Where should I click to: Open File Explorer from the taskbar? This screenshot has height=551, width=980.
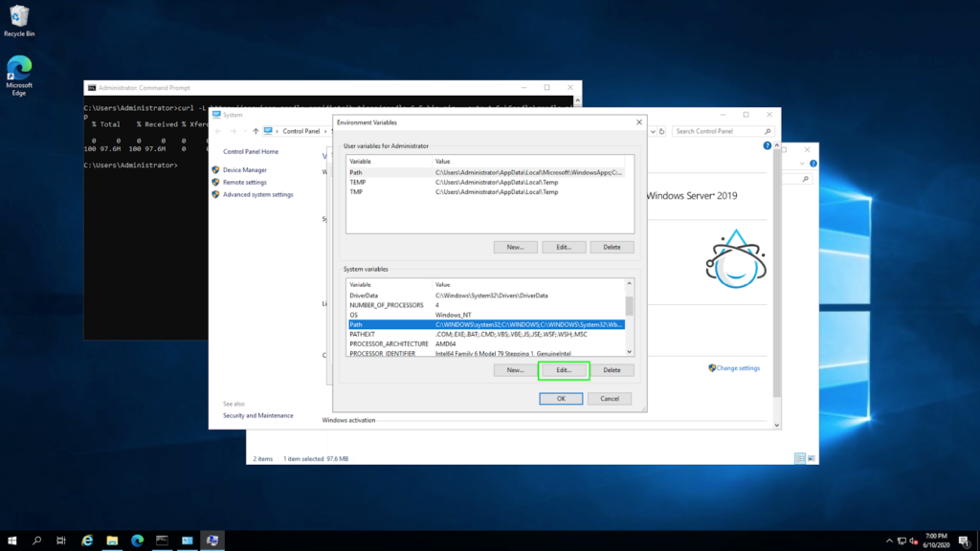112,540
